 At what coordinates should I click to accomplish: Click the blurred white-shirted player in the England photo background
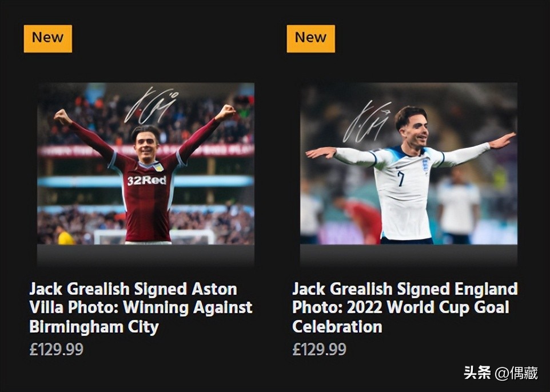[x=459, y=205]
